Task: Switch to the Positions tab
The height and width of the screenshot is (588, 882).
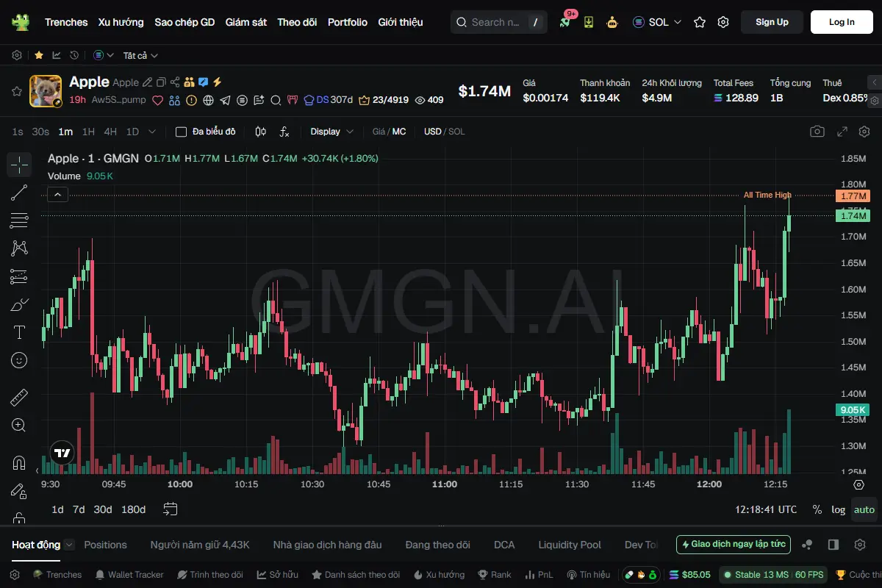Action: (106, 545)
